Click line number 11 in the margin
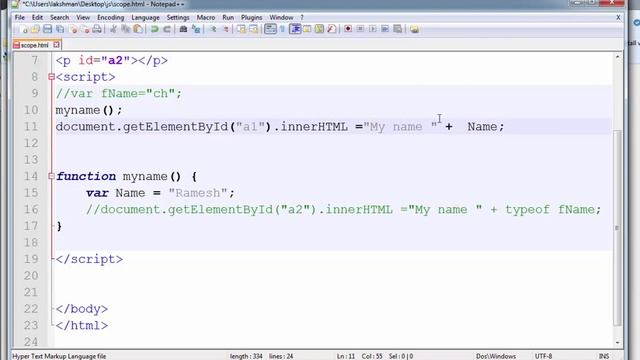Viewport: 640px width, 360px height. (x=31, y=127)
